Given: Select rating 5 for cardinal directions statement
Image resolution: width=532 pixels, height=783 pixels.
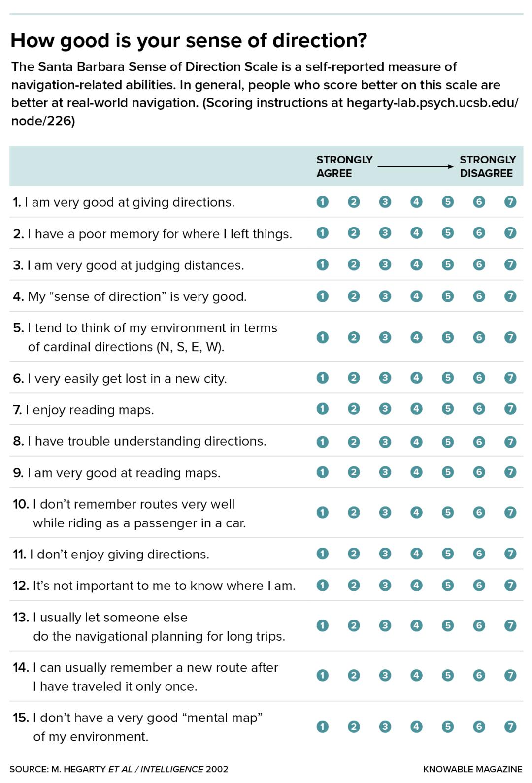Looking at the screenshot, I should coord(448,337).
